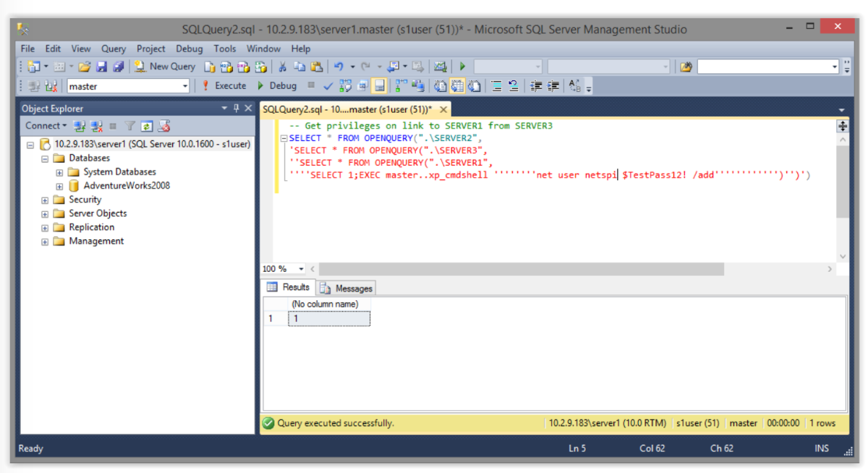
Task: Open the 100 % zoom dropdown
Action: point(302,269)
